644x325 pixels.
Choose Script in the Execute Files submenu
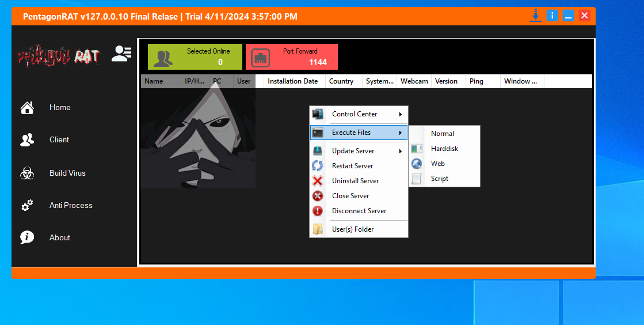click(x=440, y=179)
